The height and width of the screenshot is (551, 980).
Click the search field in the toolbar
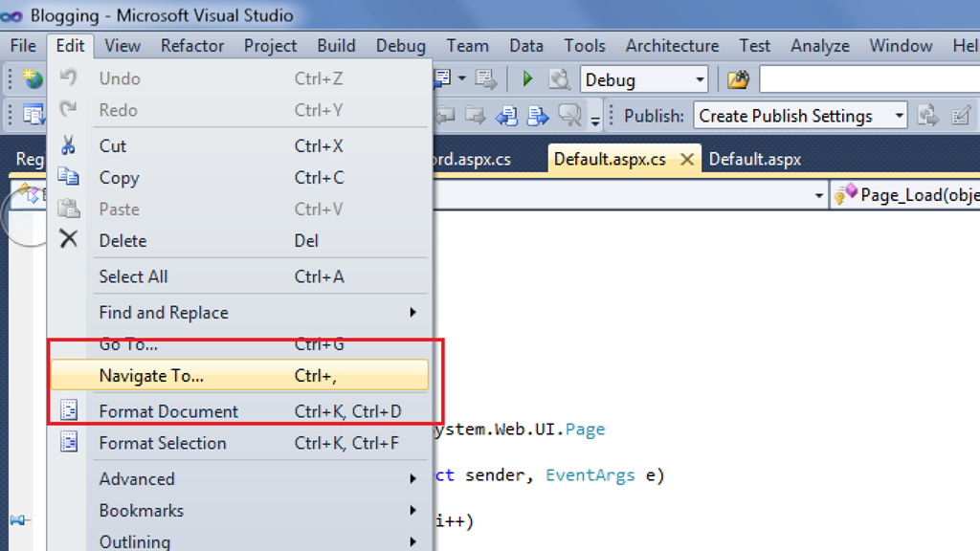[869, 80]
